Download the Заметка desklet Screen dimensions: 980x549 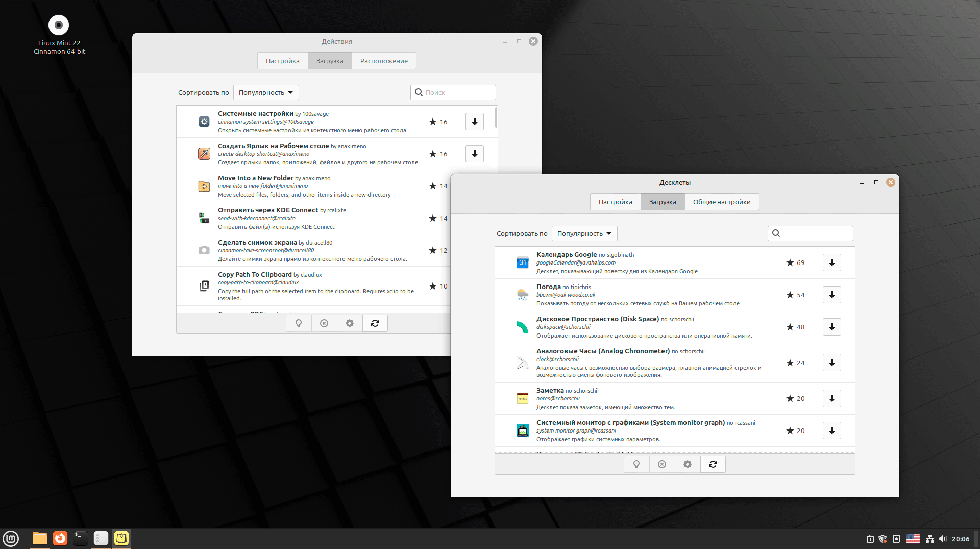[x=832, y=398]
